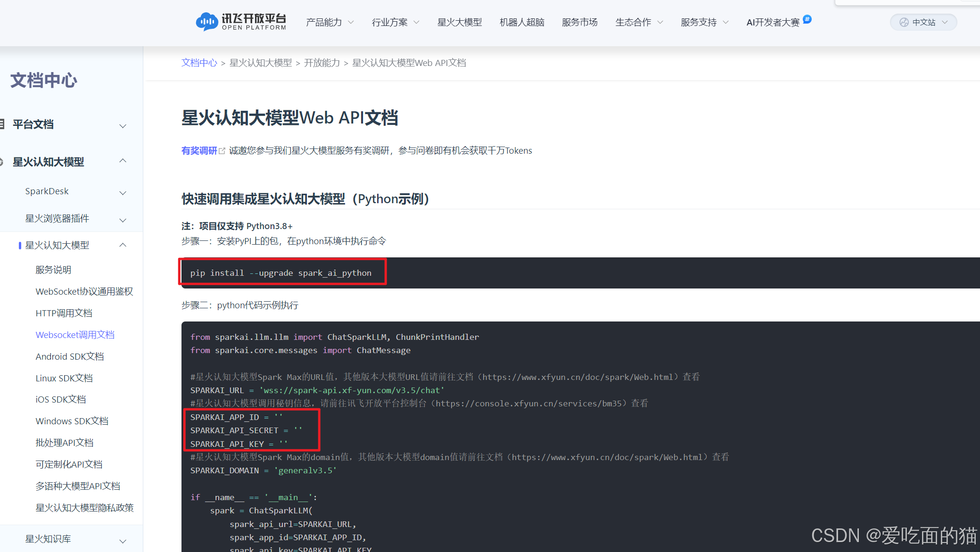Open 服务说明 in the sidebar
Screen dimensions: 980x552
pyautogui.click(x=53, y=270)
